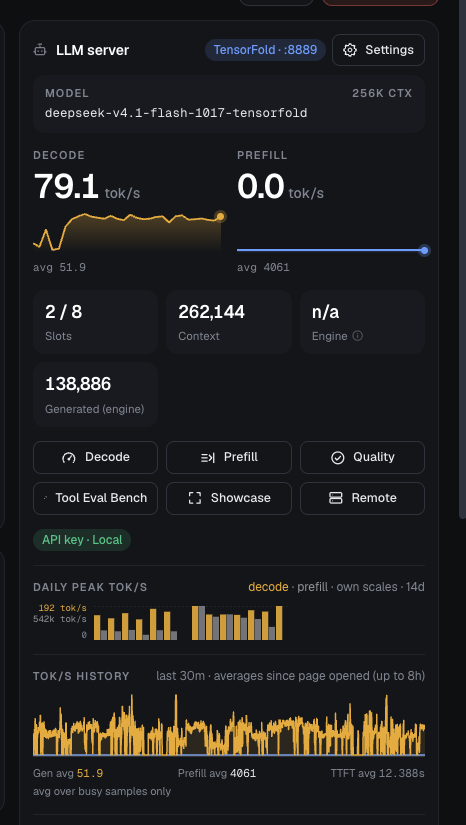Screen dimensions: 466x825
Task: Click the 256K CTX label
Action: click(x=382, y=94)
